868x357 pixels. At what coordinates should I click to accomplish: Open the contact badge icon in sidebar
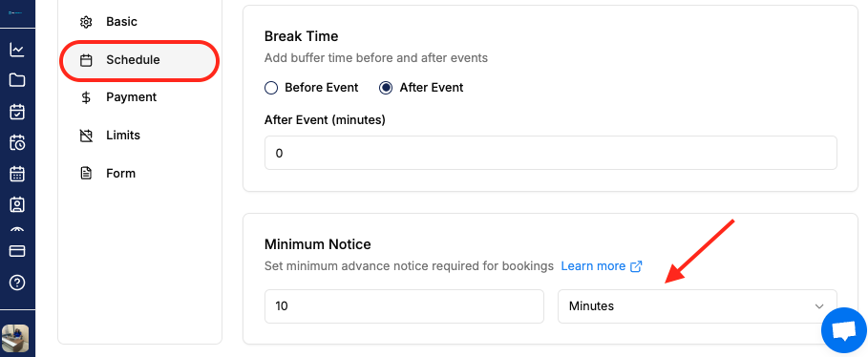[17, 205]
